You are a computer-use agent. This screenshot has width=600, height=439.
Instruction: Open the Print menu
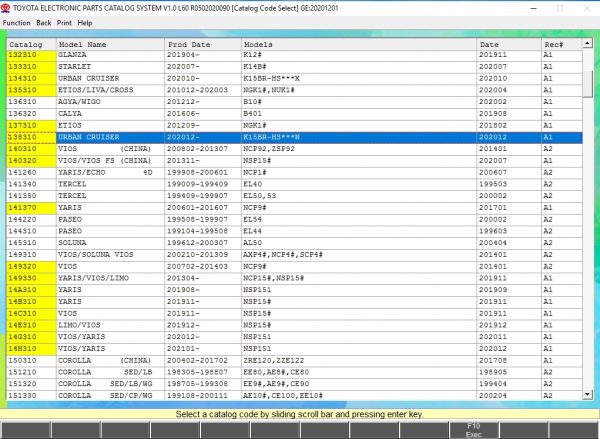(64, 23)
